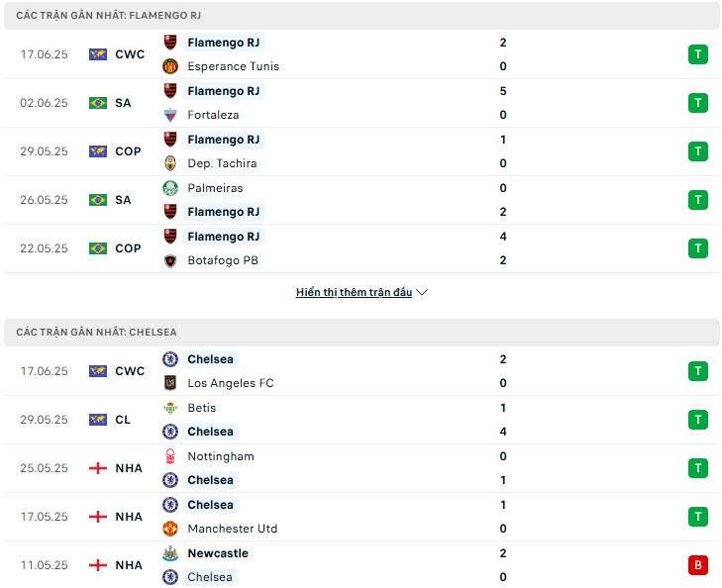Image resolution: width=722 pixels, height=588 pixels.
Task: Click the Betis club crest
Action: click(170, 408)
